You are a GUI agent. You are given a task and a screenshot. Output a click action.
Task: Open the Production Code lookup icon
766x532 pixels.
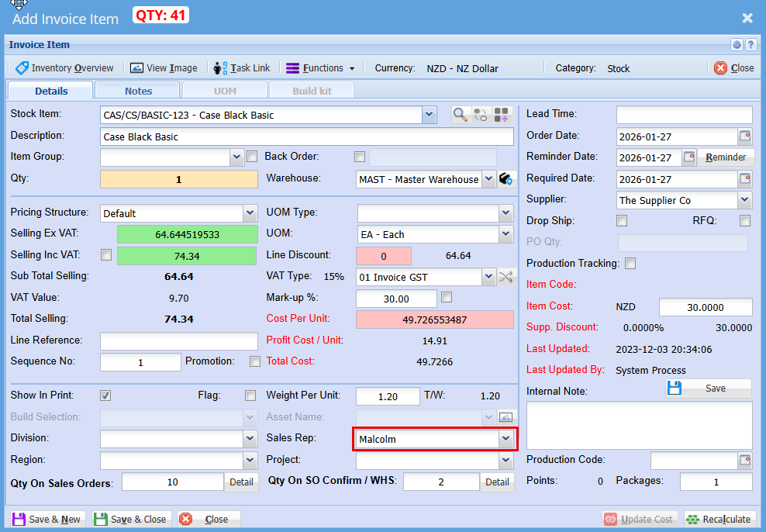click(x=744, y=461)
